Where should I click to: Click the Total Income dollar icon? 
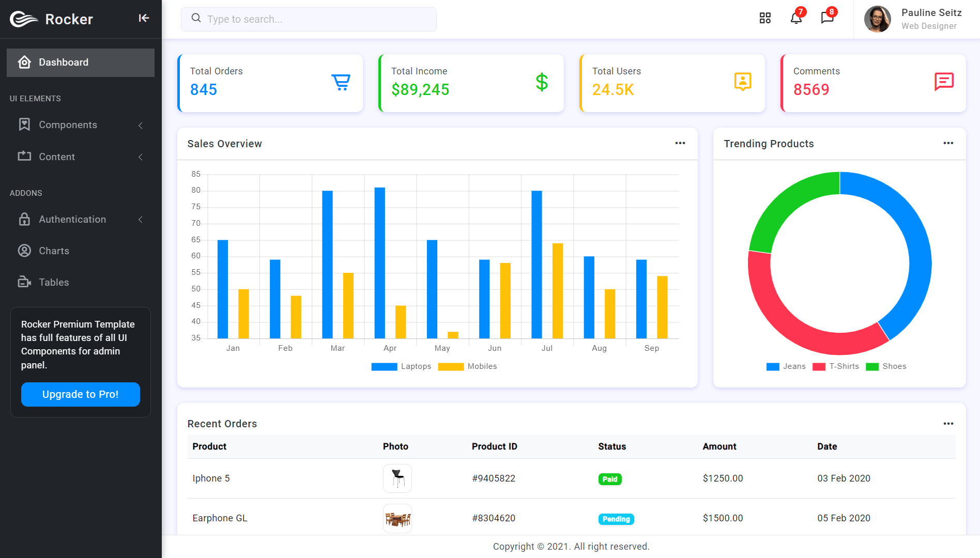(542, 83)
